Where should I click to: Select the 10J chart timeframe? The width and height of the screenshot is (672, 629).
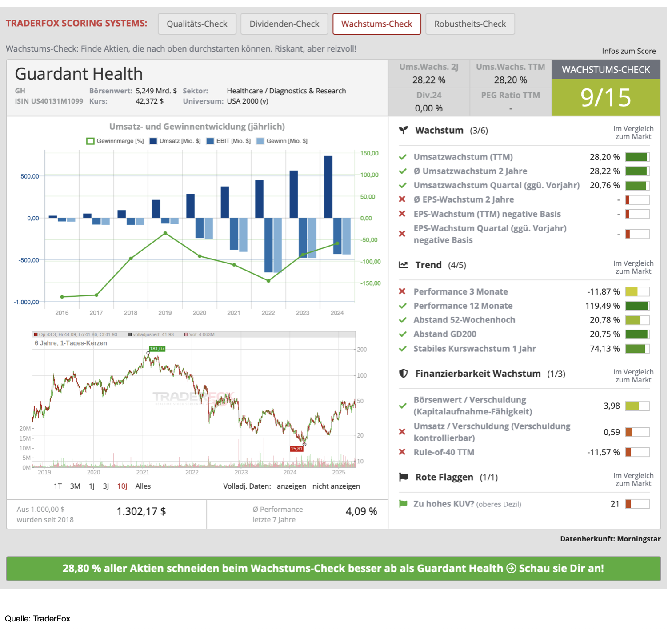[122, 486]
